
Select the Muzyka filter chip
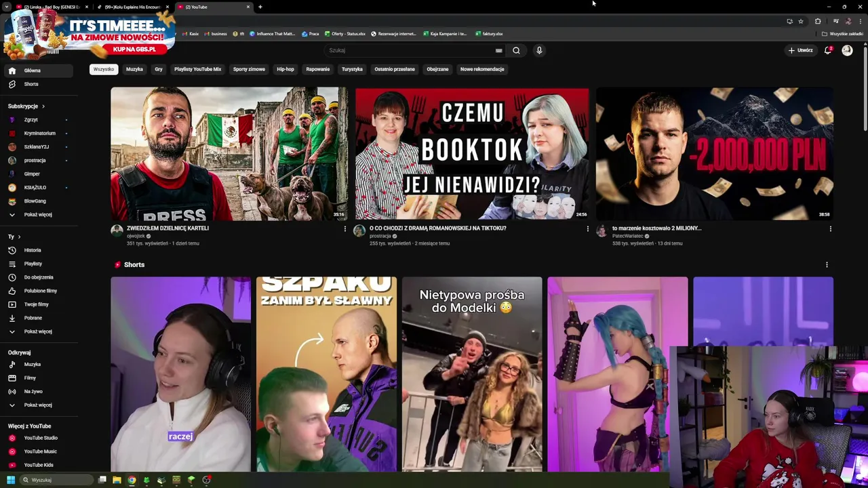(x=134, y=69)
